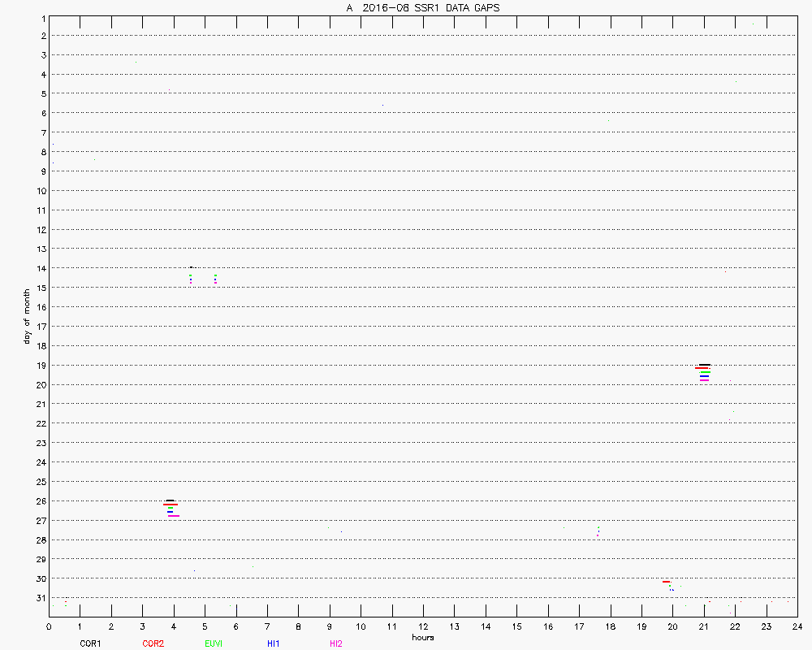Click the magenta HI2 legend label

(x=336, y=643)
